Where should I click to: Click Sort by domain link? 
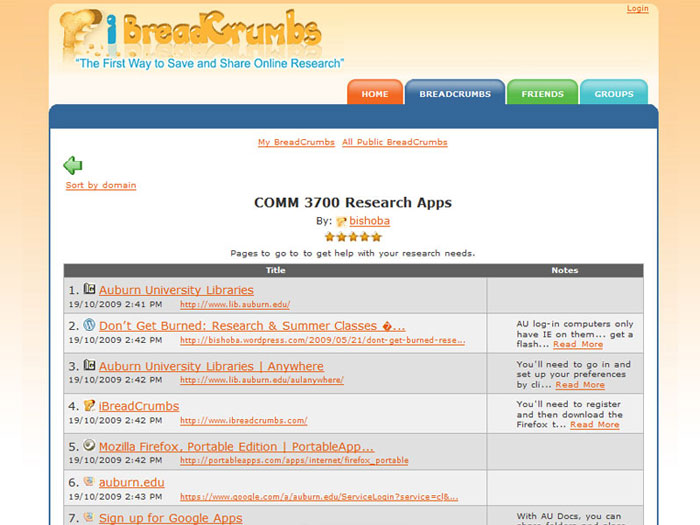[101, 185]
